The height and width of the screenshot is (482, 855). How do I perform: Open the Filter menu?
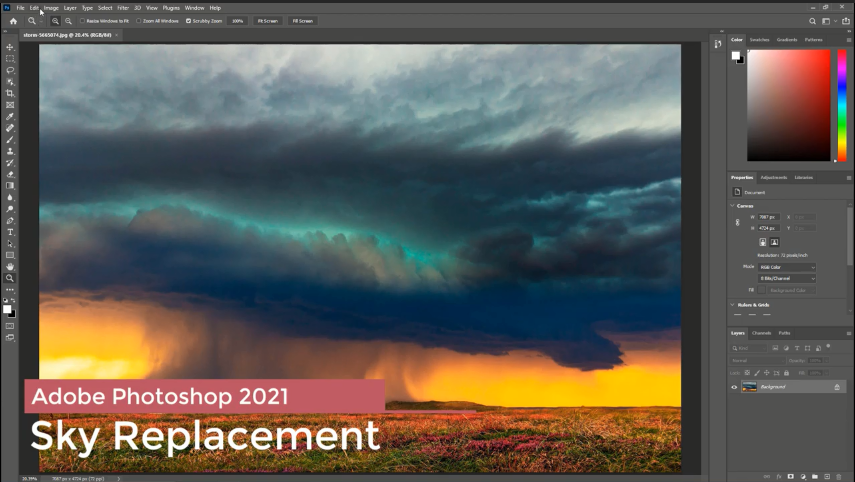coord(122,7)
